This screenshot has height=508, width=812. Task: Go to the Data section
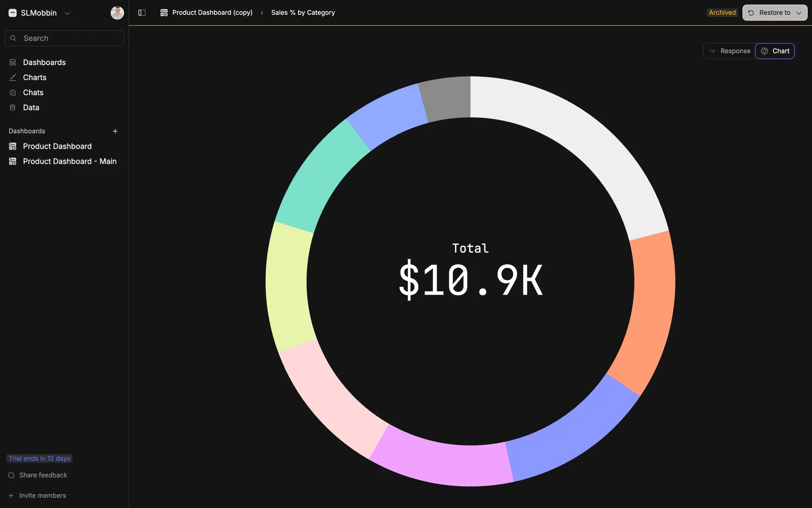(31, 108)
